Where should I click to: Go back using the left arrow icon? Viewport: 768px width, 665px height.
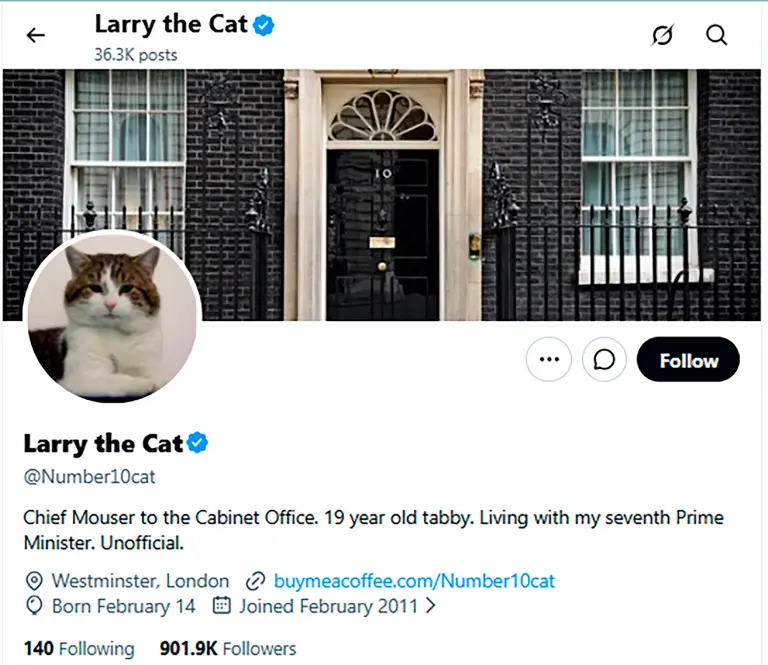36,35
